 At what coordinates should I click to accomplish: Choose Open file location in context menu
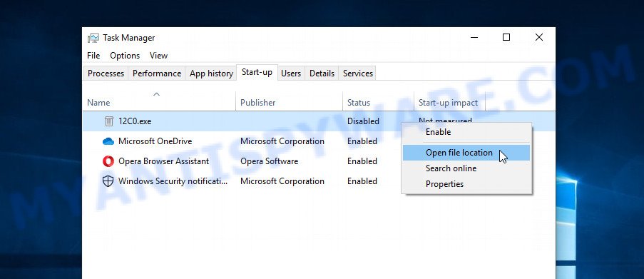(466, 153)
